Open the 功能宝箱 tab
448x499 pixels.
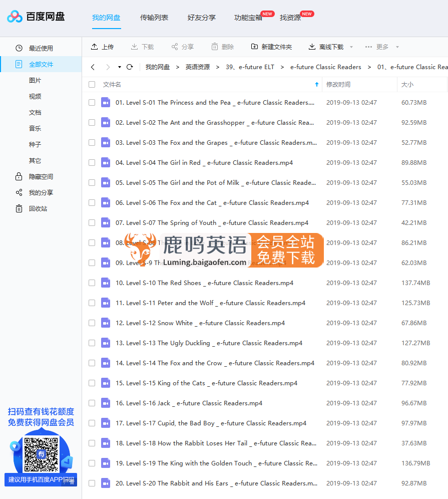click(x=248, y=18)
